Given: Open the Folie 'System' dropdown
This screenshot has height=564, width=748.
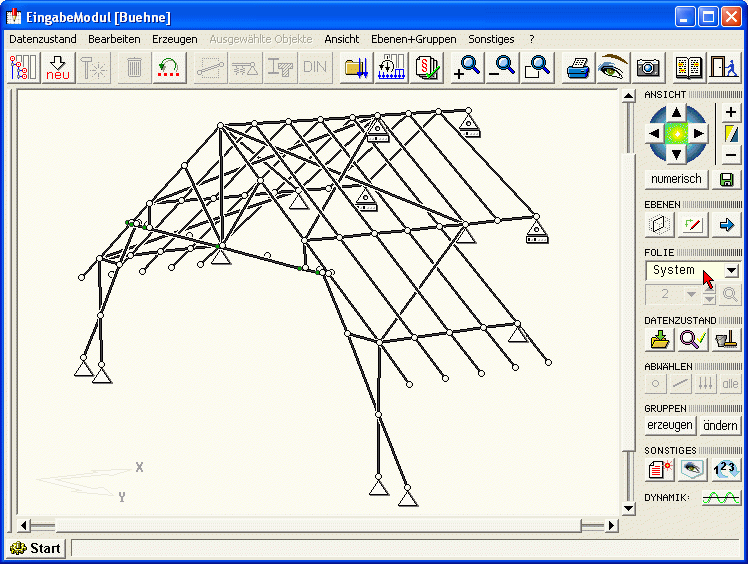Looking at the screenshot, I should [x=730, y=270].
